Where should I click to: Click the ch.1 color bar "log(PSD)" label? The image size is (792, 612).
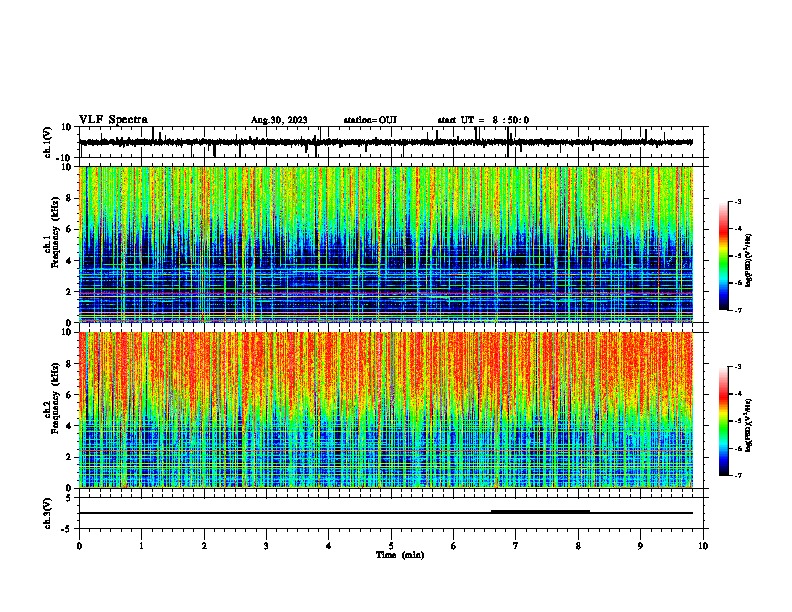(x=749, y=260)
